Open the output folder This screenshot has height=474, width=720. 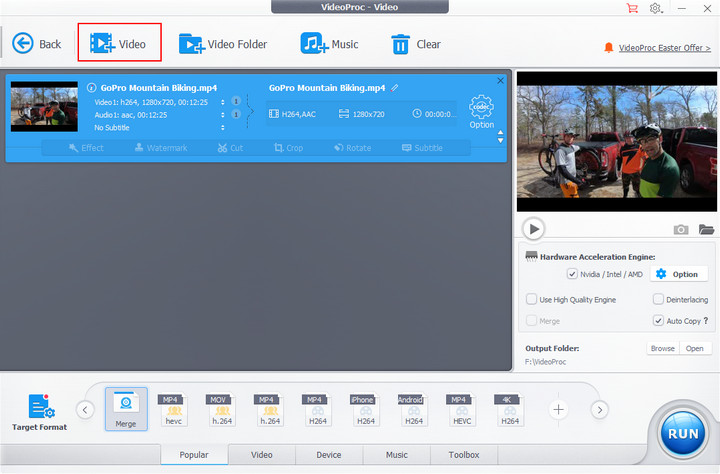click(695, 348)
